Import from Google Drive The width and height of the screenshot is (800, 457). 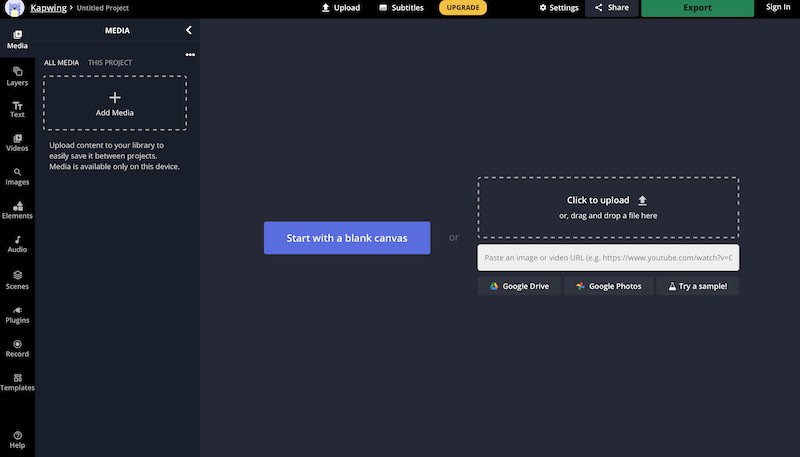coord(519,286)
